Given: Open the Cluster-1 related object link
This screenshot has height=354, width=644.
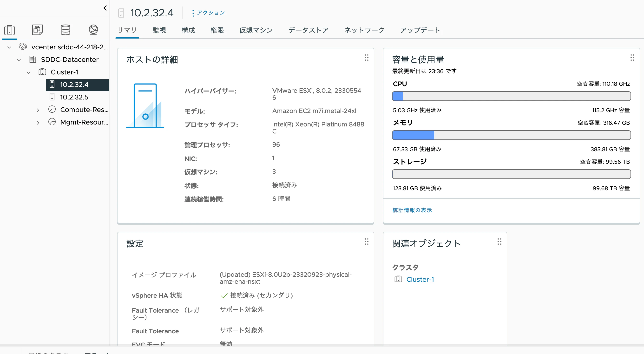Looking at the screenshot, I should 420,279.
